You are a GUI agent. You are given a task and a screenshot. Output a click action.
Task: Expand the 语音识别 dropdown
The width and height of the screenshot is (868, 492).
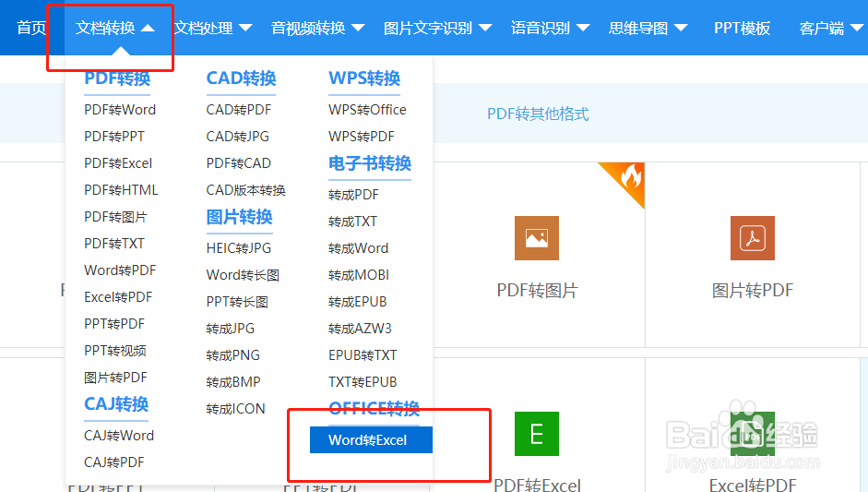(x=551, y=28)
